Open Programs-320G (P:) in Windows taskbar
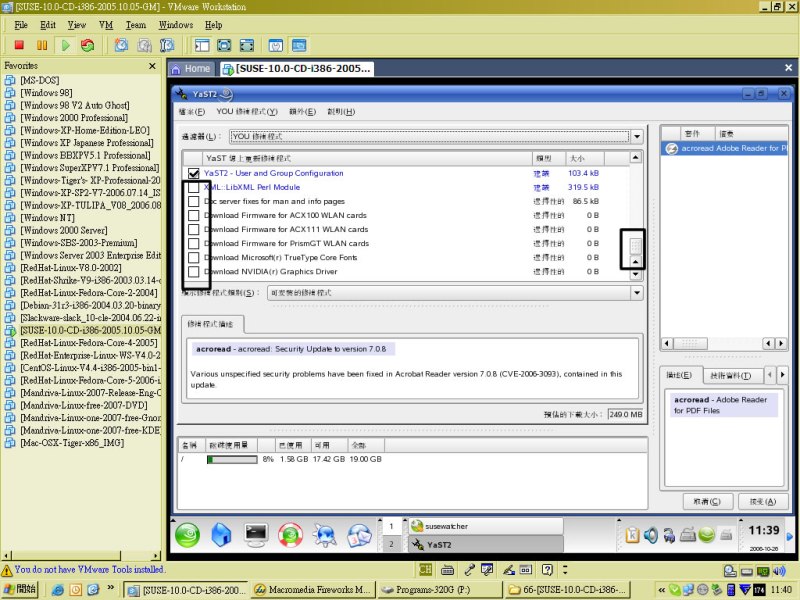This screenshot has height=600, width=800. (439, 590)
